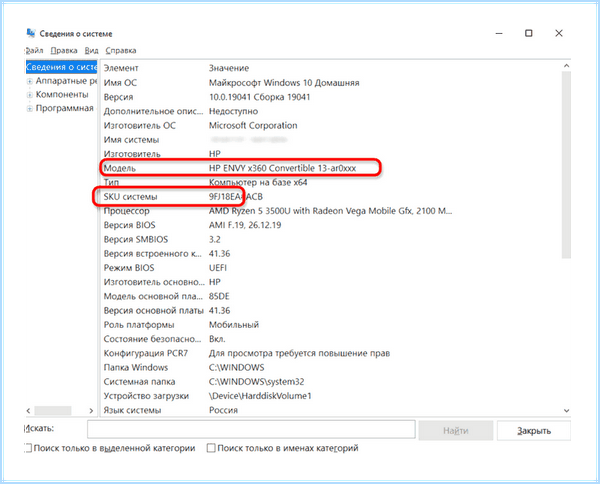600x484 pixels.
Task: Open the Справка menu
Action: click(121, 51)
